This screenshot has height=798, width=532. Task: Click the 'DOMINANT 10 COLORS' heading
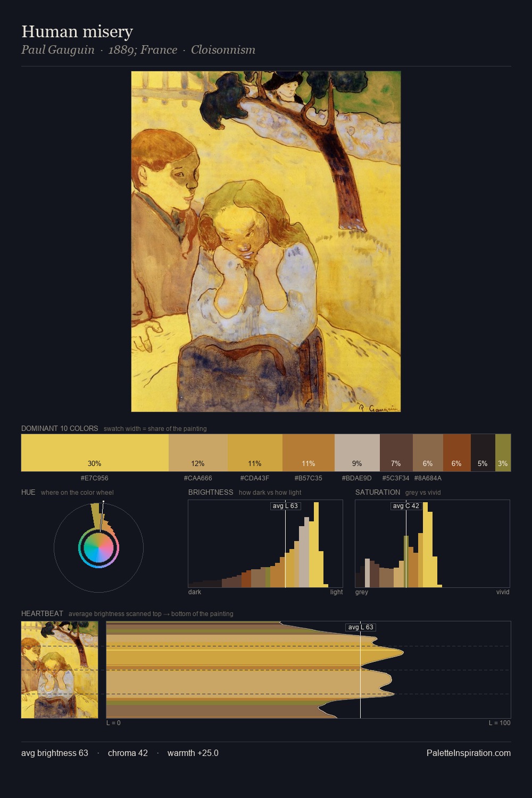60,428
